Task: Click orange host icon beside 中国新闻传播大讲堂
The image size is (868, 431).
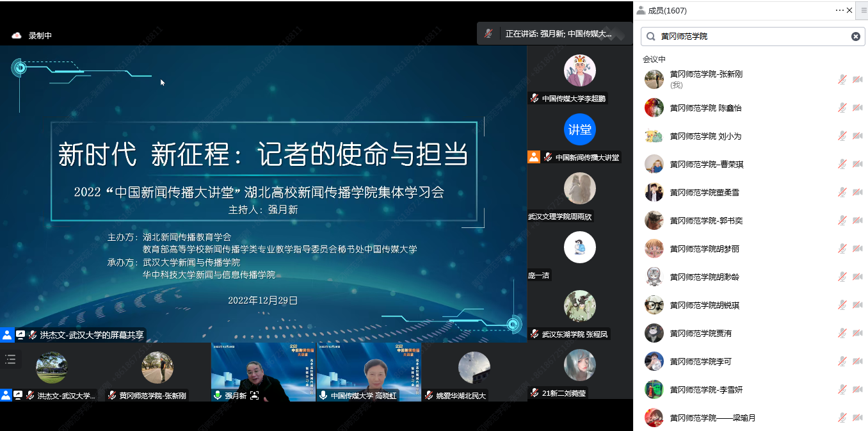Action: [x=533, y=157]
